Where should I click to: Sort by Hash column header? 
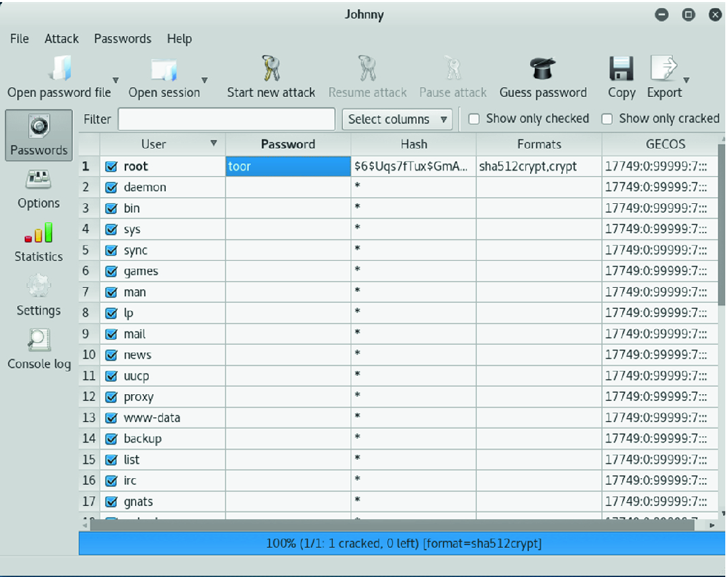coord(413,145)
